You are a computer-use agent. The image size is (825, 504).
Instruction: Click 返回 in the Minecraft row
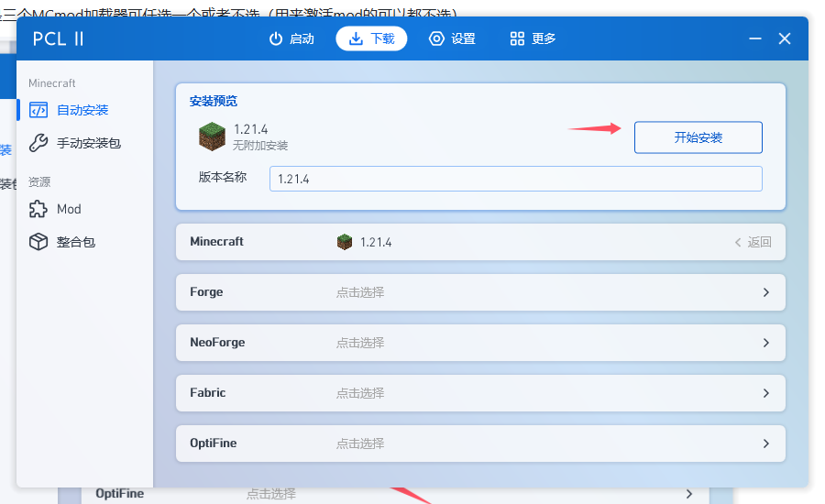tap(753, 243)
